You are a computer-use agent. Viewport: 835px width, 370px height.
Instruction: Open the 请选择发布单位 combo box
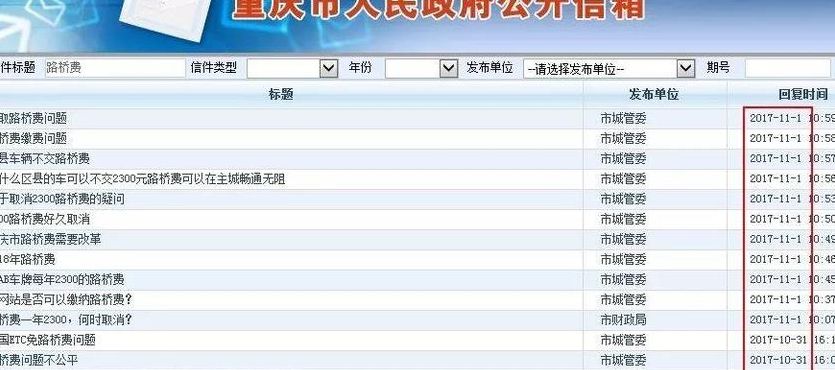[x=609, y=69]
